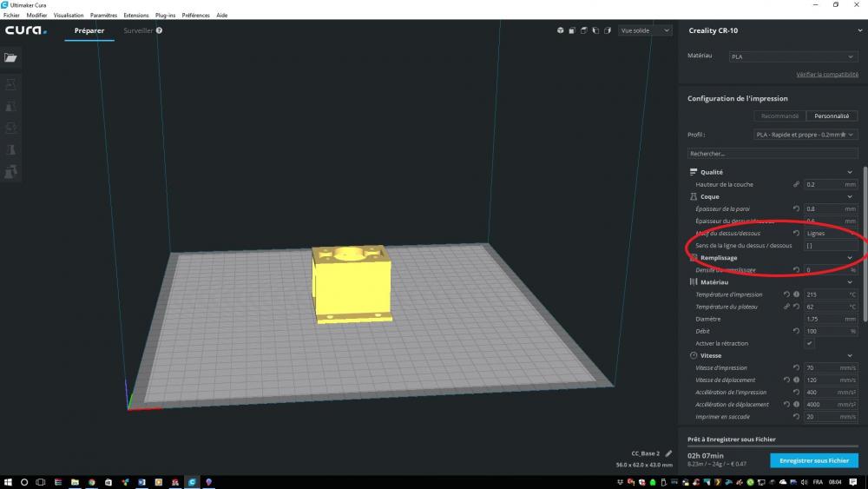Rename job with pencil icon by CC_Base 2
The width and height of the screenshot is (868, 489).
[668, 453]
